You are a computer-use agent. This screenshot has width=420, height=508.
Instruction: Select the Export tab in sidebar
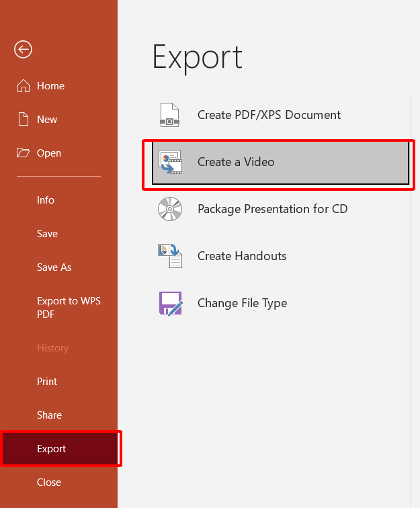pyautogui.click(x=52, y=449)
